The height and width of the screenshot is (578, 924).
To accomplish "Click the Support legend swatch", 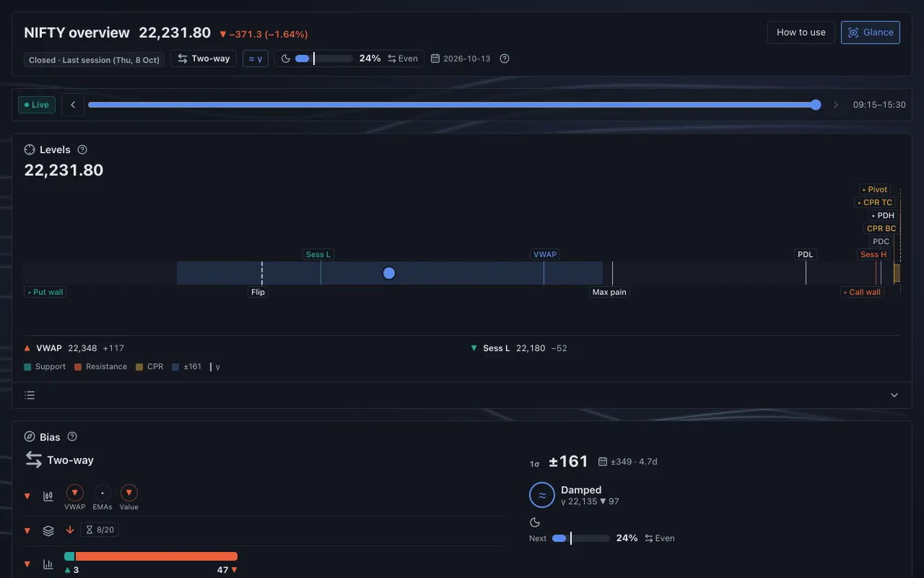I will coord(27,367).
